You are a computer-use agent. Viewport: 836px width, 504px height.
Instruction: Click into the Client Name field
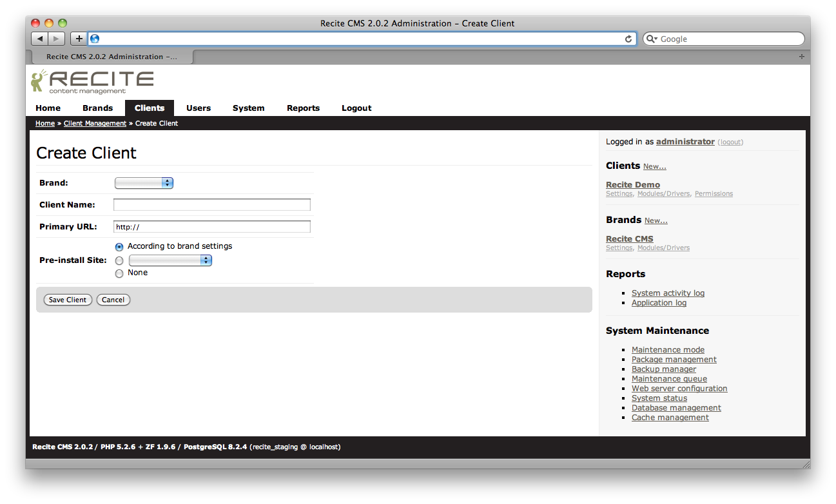pyautogui.click(x=212, y=205)
